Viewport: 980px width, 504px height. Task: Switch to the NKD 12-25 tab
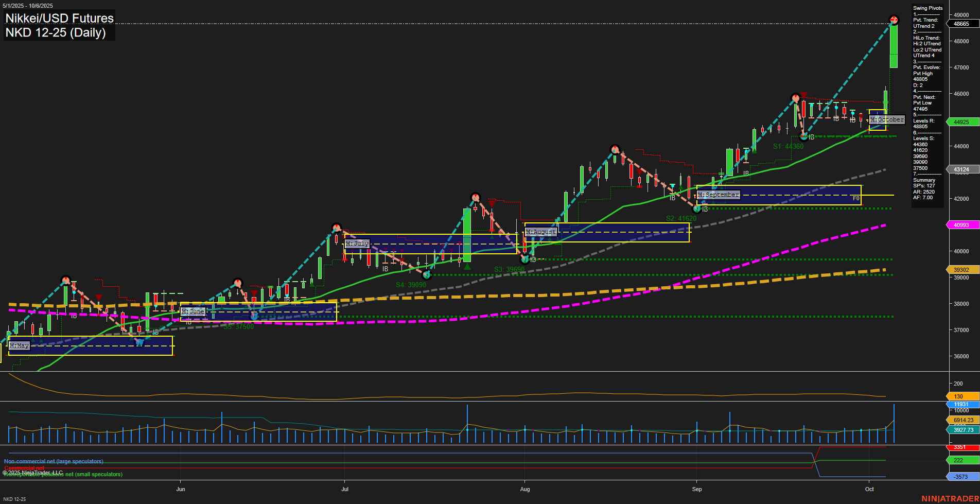(15, 499)
